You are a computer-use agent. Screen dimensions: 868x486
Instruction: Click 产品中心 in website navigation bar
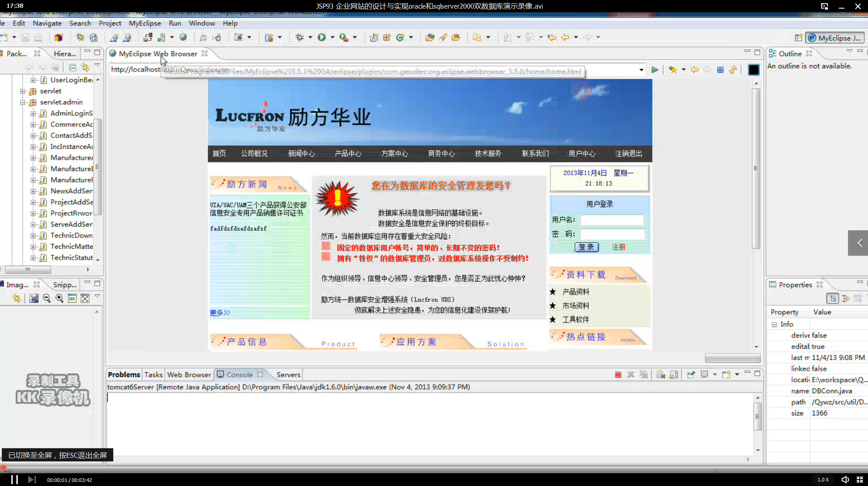[x=348, y=154]
